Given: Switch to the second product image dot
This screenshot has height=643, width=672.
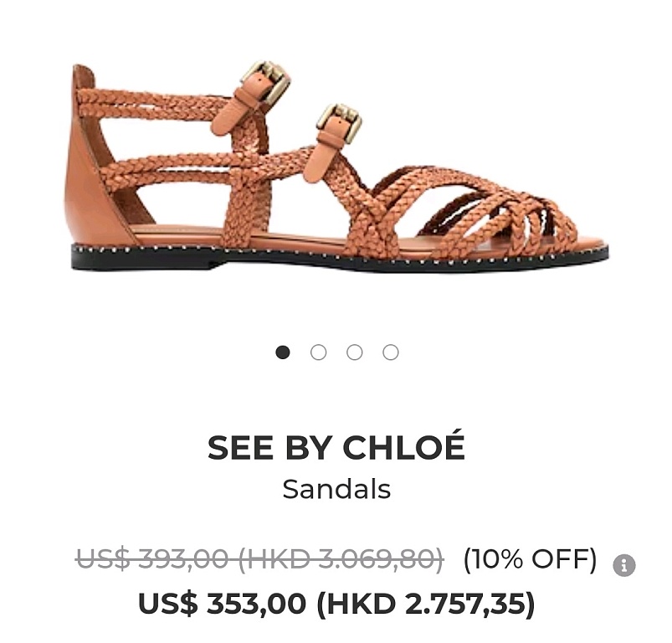Looking at the screenshot, I should [x=319, y=352].
